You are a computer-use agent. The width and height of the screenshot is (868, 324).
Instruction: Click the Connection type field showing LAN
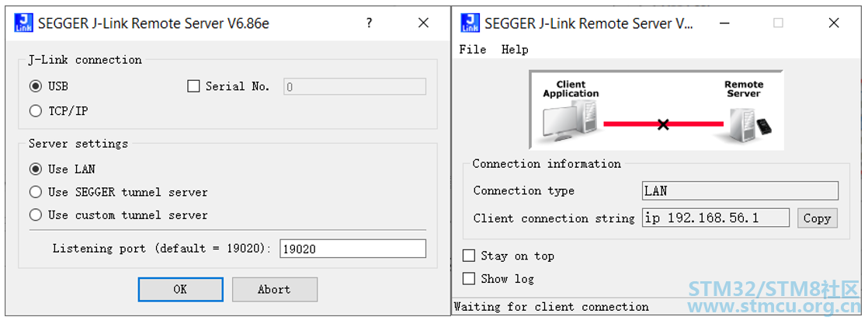coord(740,191)
